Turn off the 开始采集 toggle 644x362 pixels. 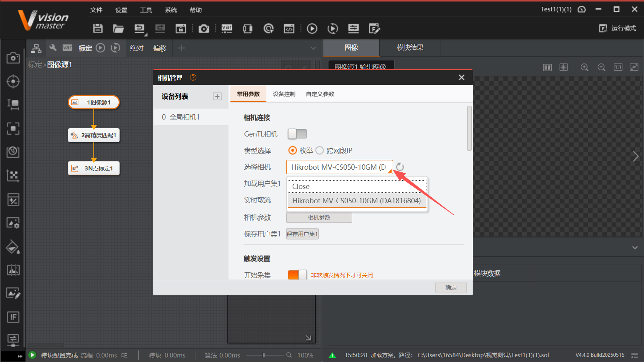[x=297, y=275]
